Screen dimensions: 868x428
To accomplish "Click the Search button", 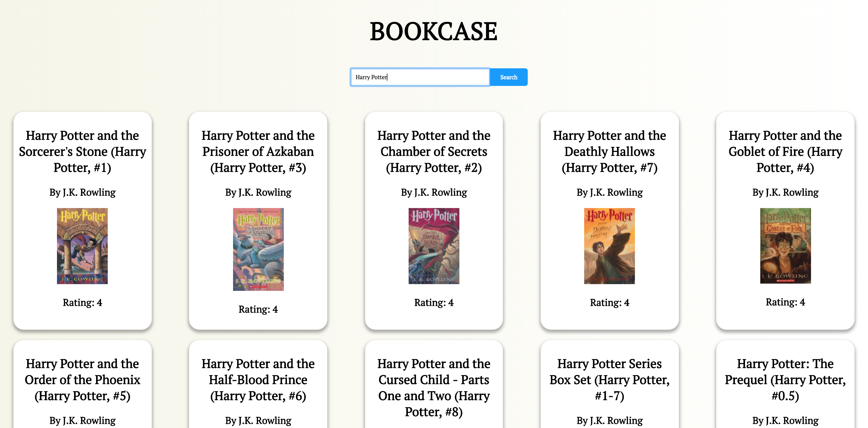I will [x=508, y=77].
